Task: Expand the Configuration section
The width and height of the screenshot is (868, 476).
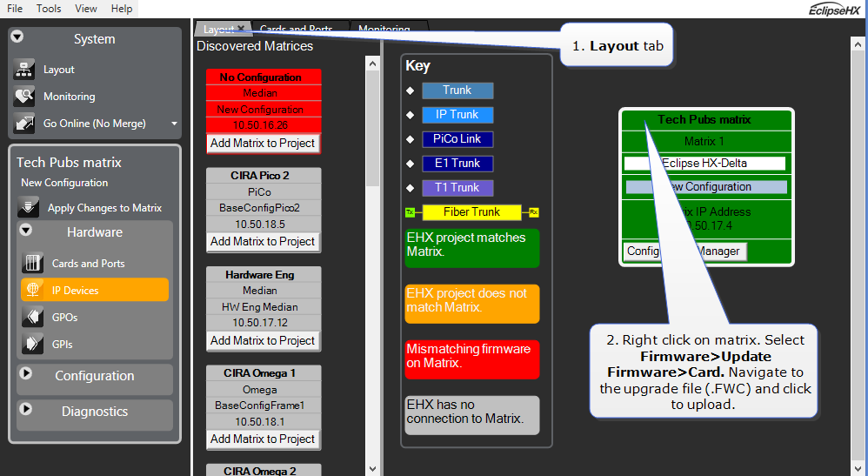Action: [26, 374]
